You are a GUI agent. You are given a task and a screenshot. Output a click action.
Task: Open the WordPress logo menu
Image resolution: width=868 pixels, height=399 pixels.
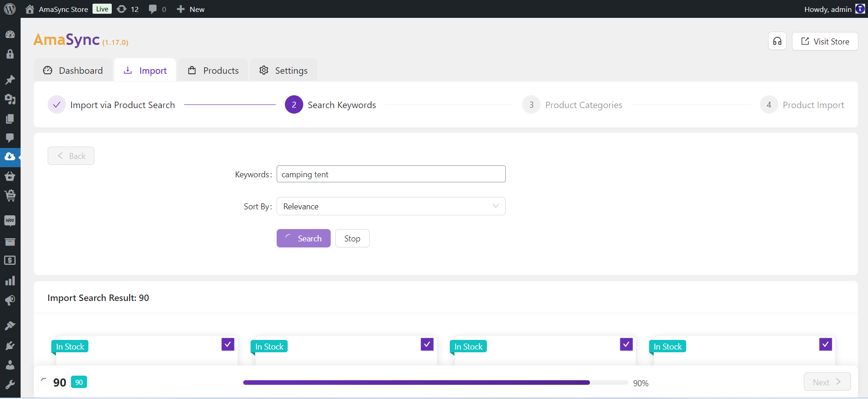pyautogui.click(x=10, y=9)
